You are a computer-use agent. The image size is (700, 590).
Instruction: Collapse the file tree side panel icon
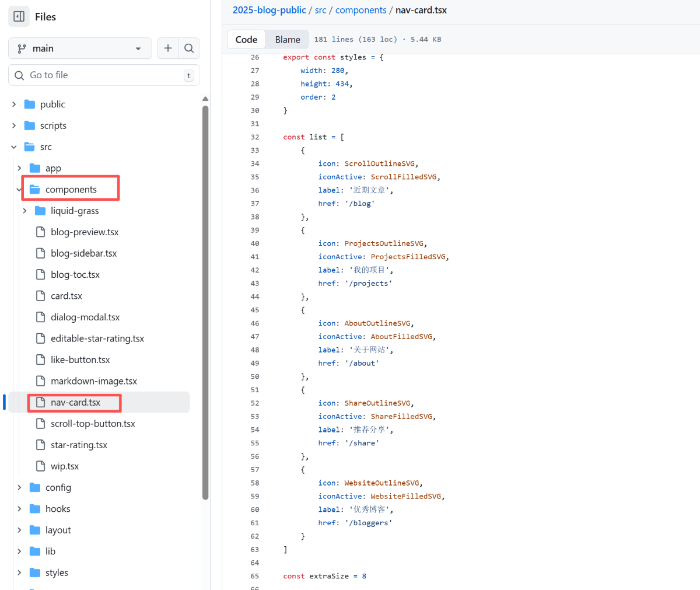pyautogui.click(x=19, y=16)
